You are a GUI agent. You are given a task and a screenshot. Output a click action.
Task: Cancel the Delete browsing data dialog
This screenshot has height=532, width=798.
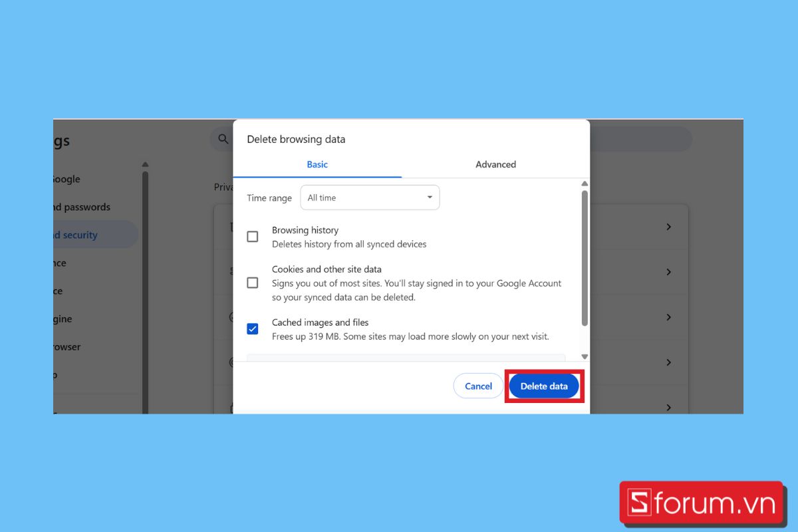coord(478,386)
